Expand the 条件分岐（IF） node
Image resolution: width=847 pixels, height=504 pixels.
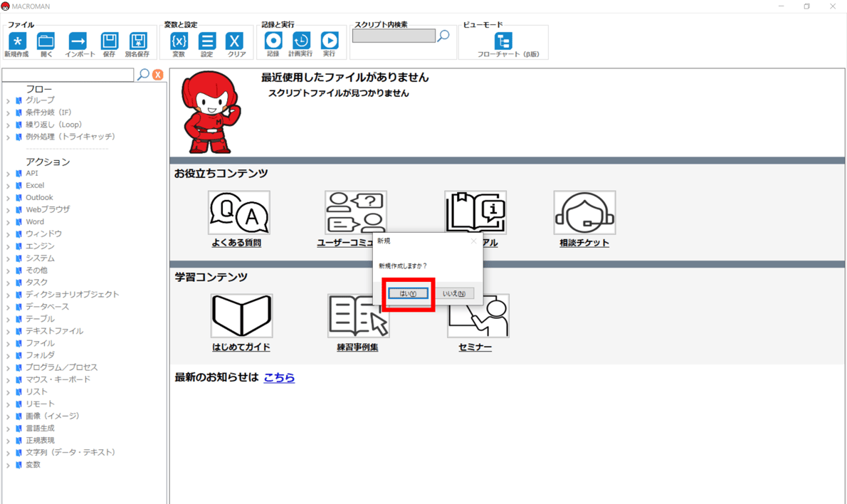(8, 113)
